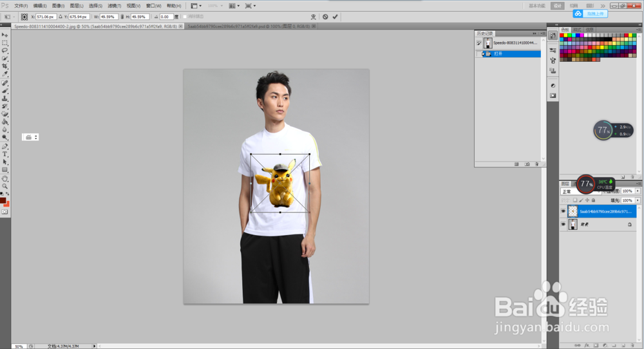This screenshot has height=349, width=644.
Task: Toggle lock position in Layers panel
Action: [587, 200]
